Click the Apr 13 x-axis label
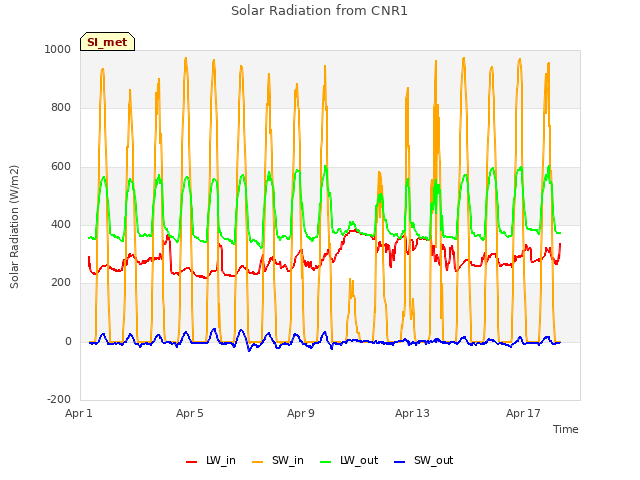This screenshot has width=640, height=480. click(412, 413)
